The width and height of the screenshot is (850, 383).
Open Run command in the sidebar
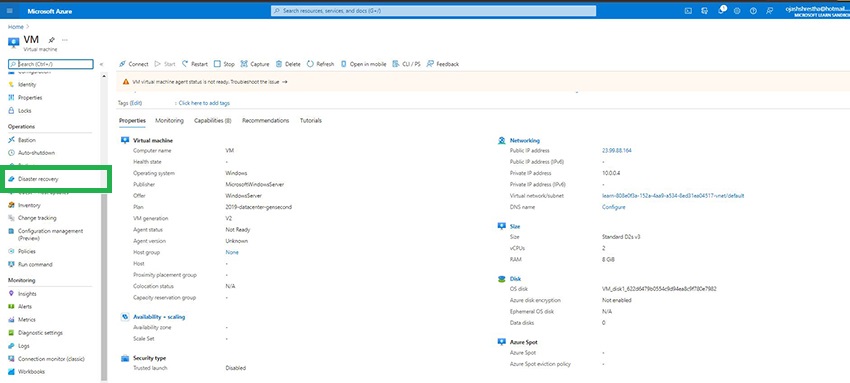[35, 264]
